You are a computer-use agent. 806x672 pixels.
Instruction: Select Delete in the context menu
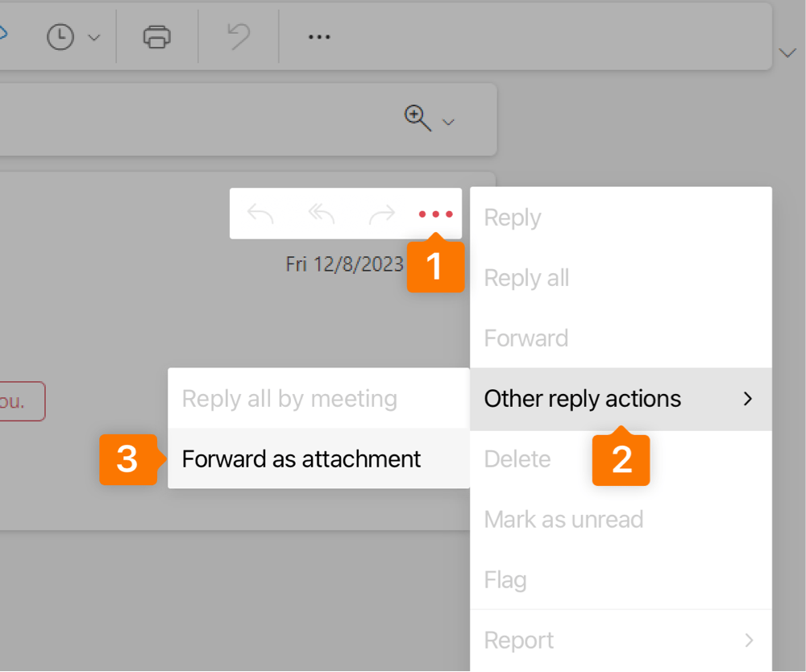point(517,459)
